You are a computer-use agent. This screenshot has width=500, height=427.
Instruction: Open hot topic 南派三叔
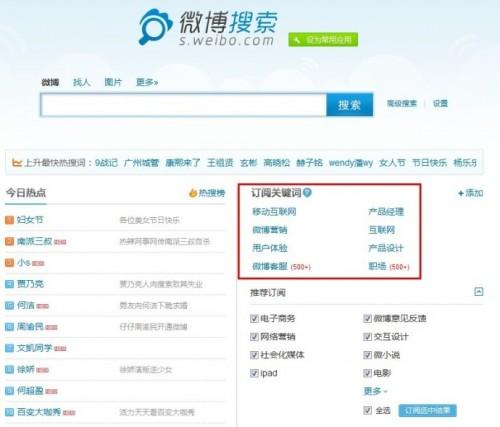(35, 241)
